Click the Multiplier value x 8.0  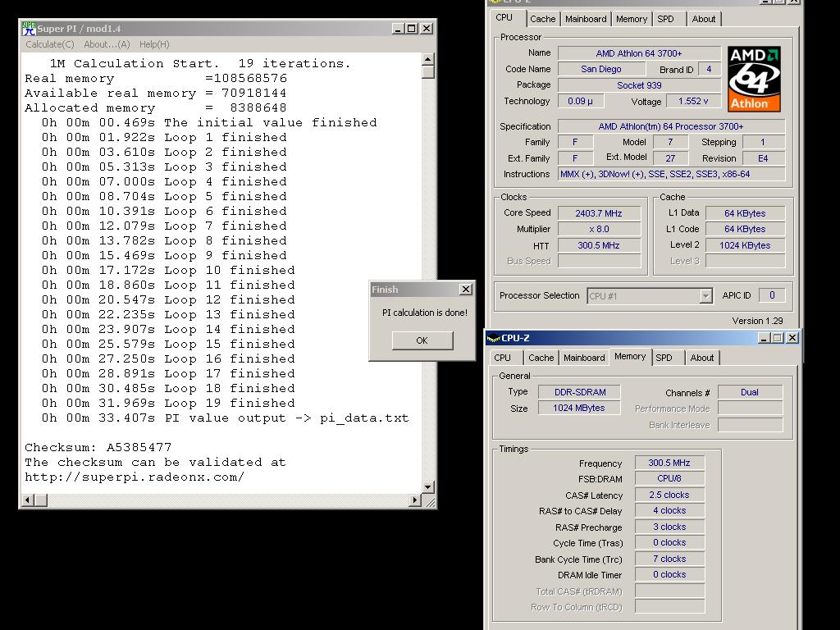click(x=599, y=229)
